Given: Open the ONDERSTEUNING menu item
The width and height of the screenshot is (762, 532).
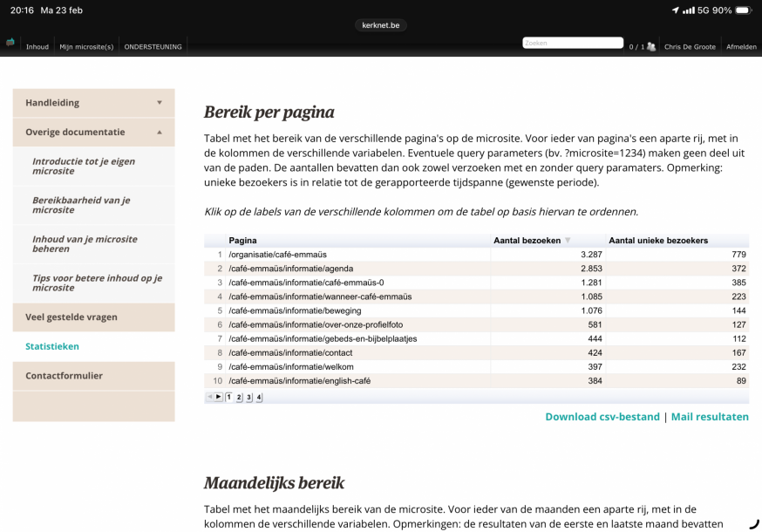Looking at the screenshot, I should tap(153, 46).
